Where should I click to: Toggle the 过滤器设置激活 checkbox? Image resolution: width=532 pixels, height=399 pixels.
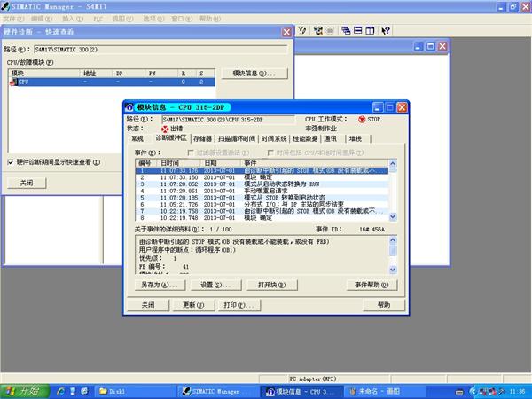pos(191,153)
